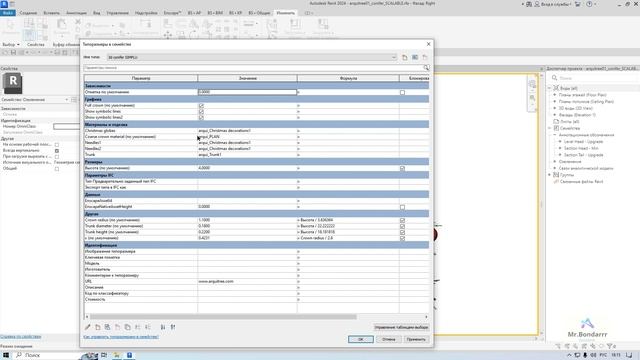This screenshot has height=360, width=640.
Task: Toggle lock checkbox for Trunk height row
Action: point(402,232)
